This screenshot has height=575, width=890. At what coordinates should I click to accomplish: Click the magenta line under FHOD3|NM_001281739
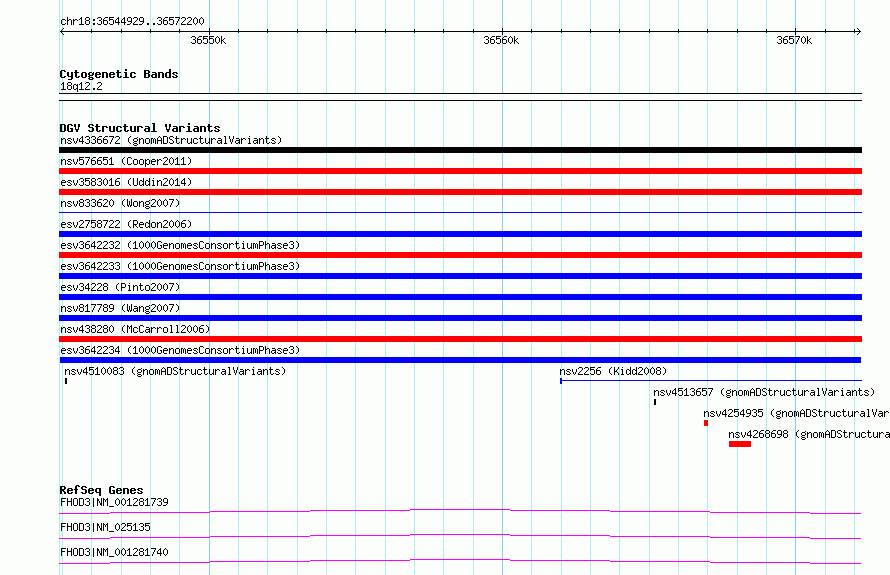pyautogui.click(x=460, y=512)
